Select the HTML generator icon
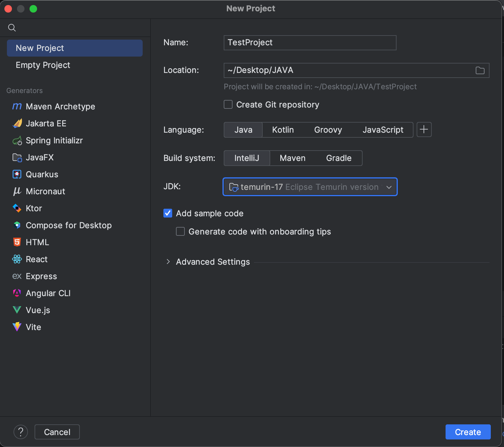The image size is (504, 447). pyautogui.click(x=17, y=242)
